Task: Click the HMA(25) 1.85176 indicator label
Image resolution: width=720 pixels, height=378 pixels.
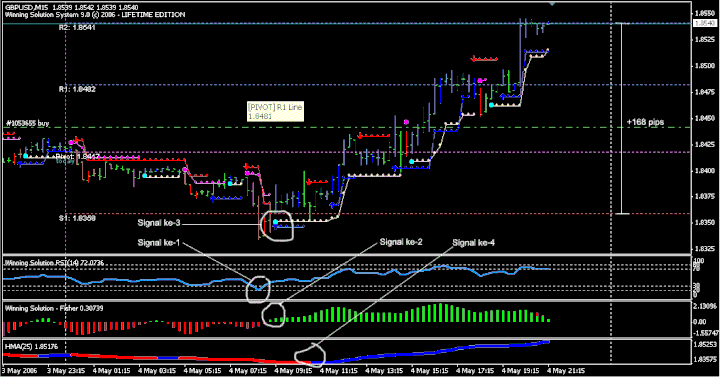Action: pyautogui.click(x=31, y=346)
